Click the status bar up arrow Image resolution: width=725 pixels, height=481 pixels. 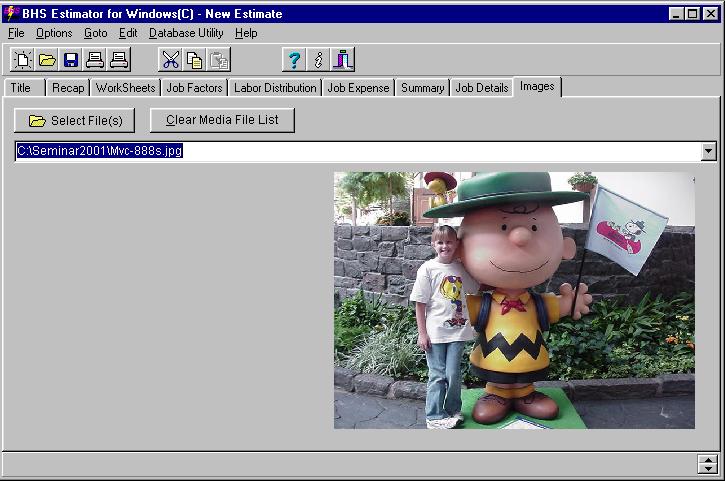(708, 460)
